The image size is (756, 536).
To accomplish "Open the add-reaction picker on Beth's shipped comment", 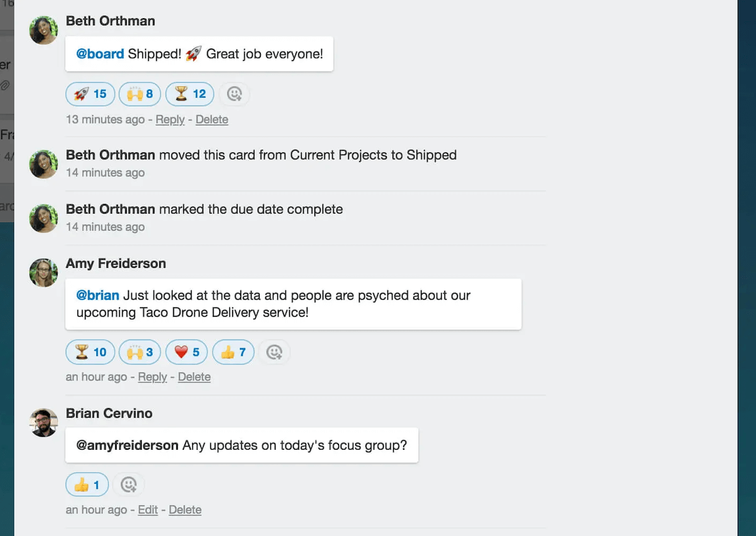I will (x=234, y=94).
